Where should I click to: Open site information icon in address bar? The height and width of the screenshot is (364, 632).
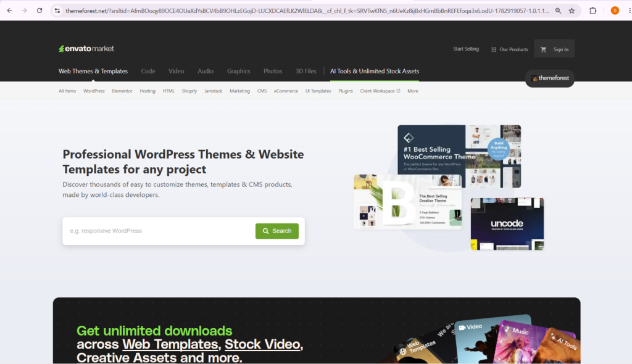(x=57, y=11)
